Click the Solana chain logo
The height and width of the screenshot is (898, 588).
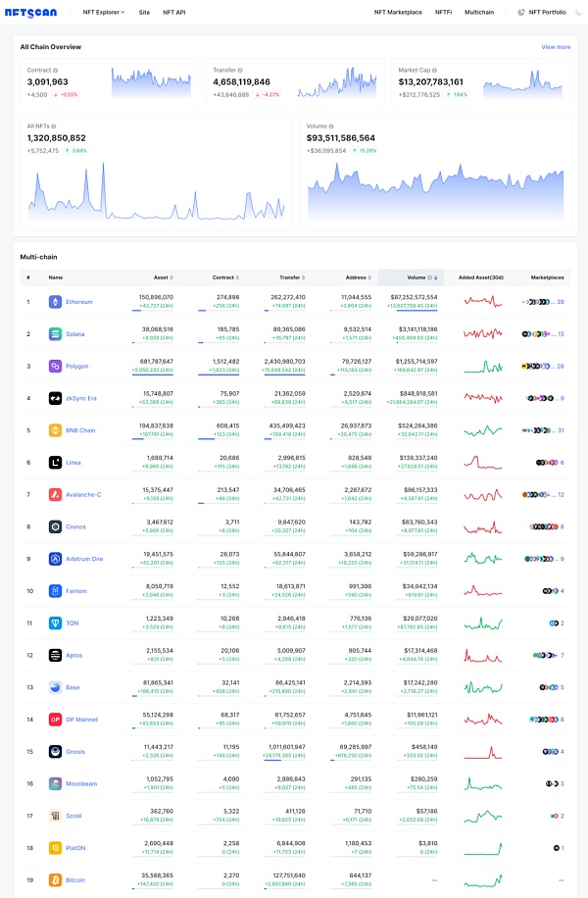click(55, 334)
